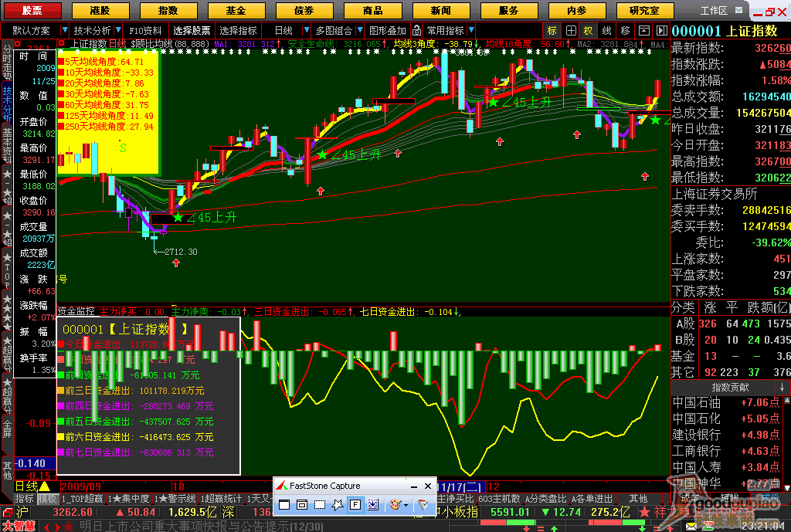
Task: Toggle the 线 drawing line button
Action: [x=607, y=31]
